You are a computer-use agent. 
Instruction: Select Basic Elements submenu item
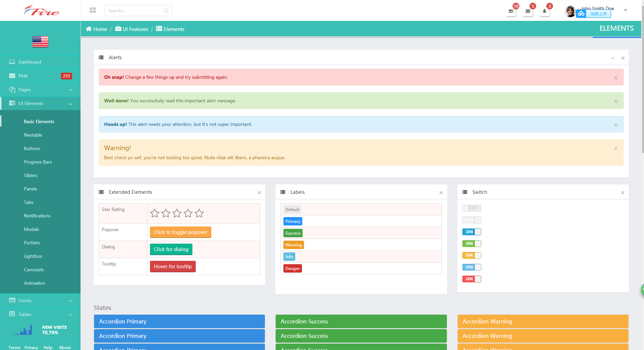pos(39,121)
